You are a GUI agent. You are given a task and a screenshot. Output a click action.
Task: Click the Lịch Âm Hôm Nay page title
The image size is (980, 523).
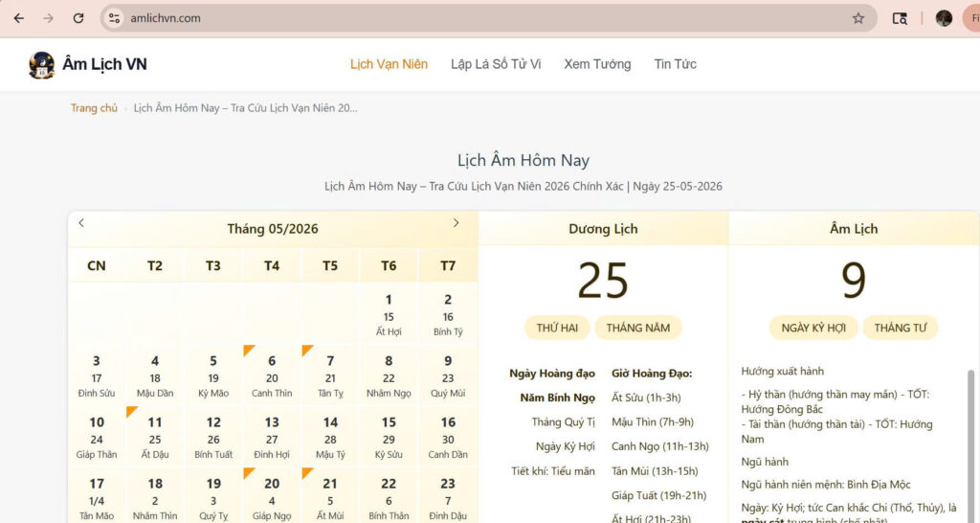click(x=523, y=160)
